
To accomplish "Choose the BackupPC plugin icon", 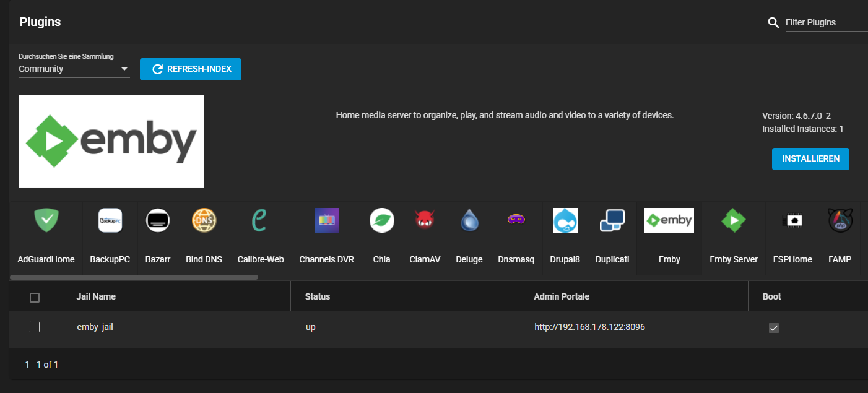I will [110, 220].
